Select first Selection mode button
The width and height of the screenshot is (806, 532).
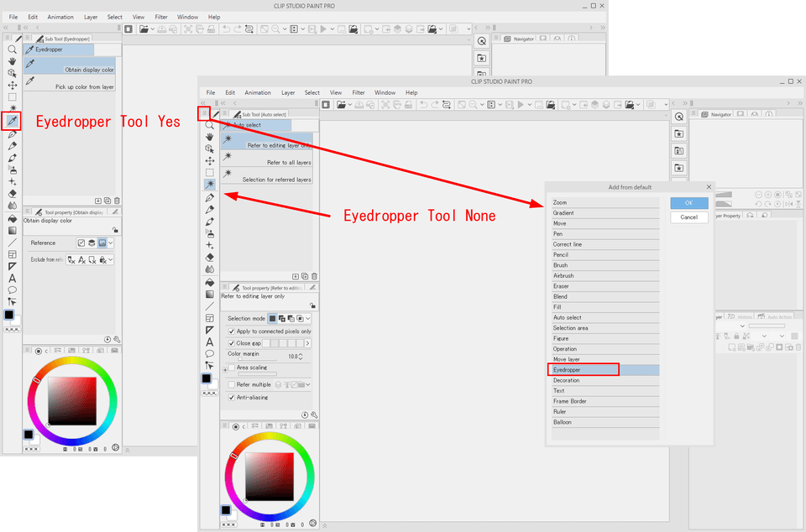(272, 318)
